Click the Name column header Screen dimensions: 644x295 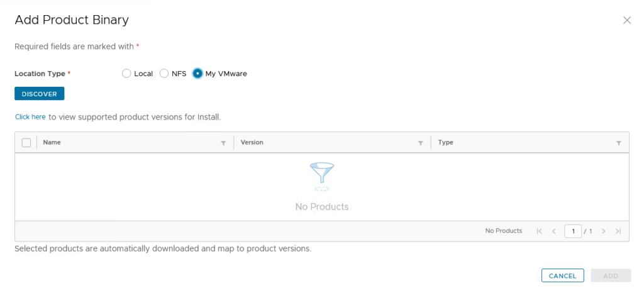(x=52, y=143)
